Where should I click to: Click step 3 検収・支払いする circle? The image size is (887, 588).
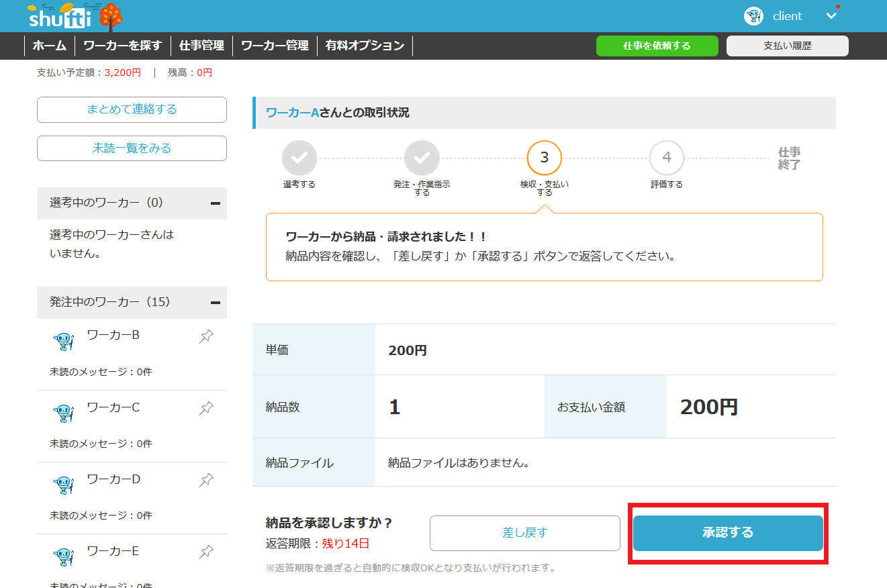[545, 158]
